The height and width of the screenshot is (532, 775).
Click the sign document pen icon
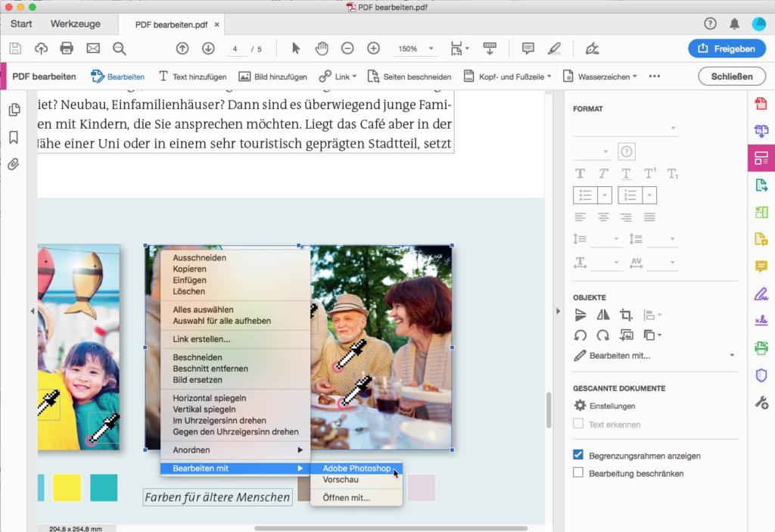pos(592,48)
